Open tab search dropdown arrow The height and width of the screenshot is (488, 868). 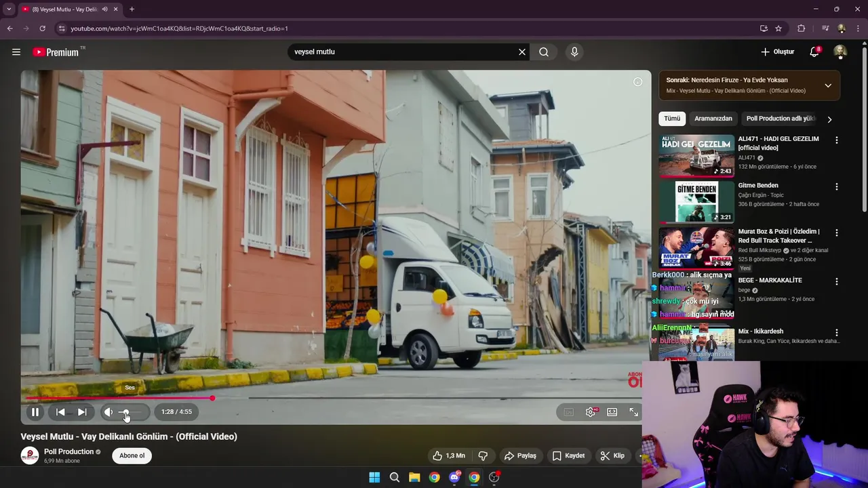point(9,9)
